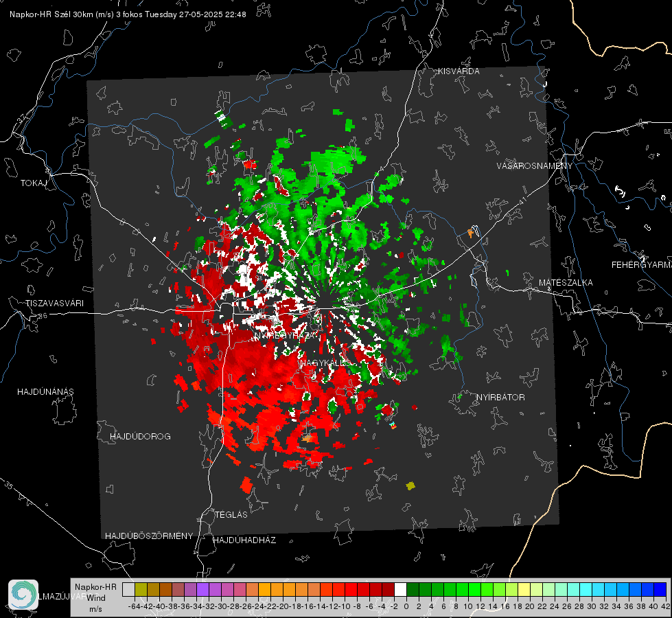Select the MÁTÉSZALKA city label

(566, 283)
